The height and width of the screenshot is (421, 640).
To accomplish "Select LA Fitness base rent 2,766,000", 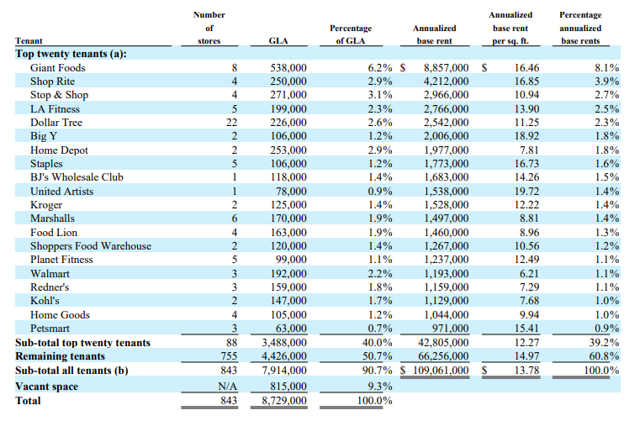I will click(446, 109).
